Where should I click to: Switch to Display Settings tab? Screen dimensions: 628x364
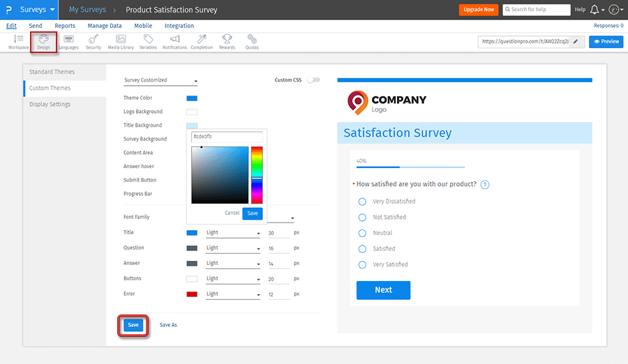pos(65,105)
